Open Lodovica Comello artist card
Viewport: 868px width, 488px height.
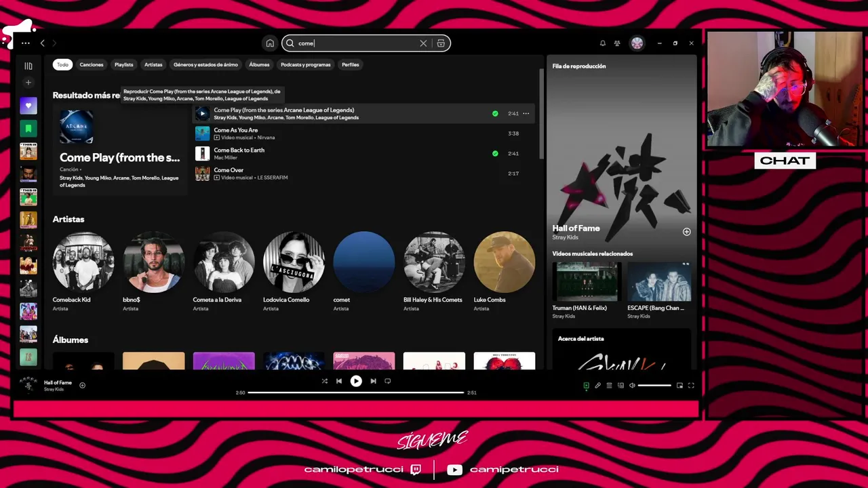point(294,272)
